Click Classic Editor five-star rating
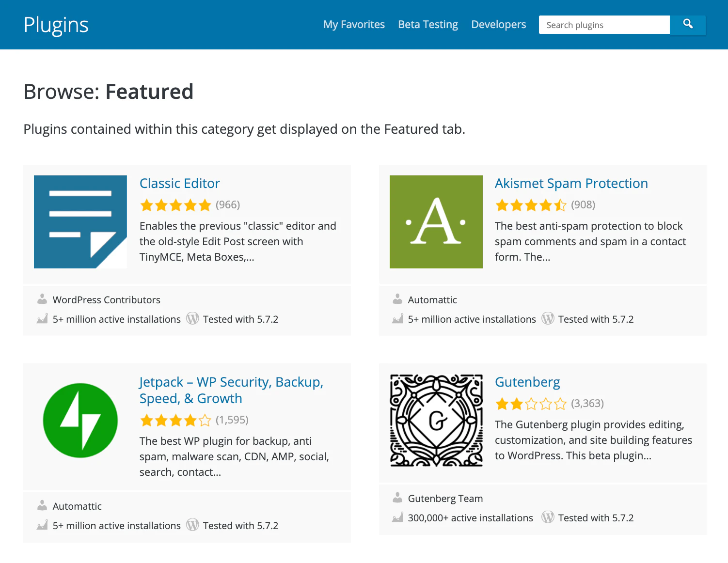This screenshot has width=728, height=563. [x=175, y=205]
